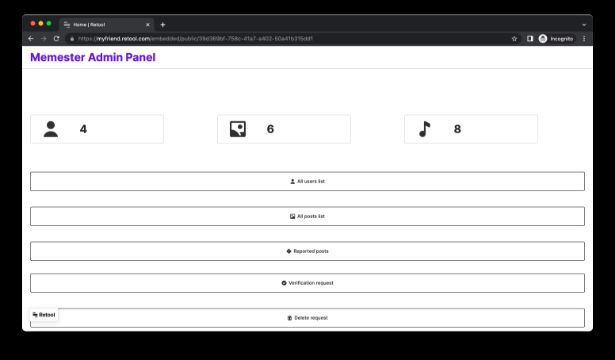Open Reported posts
The width and height of the screenshot is (615, 360).
308,251
